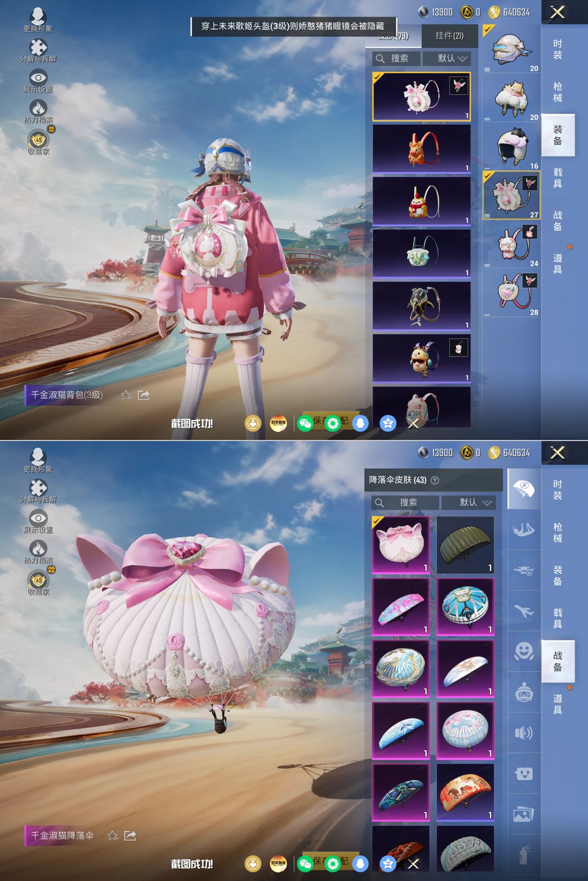
Task: Share the 千金淑猫降落伞 skin via share icon
Action: (130, 836)
